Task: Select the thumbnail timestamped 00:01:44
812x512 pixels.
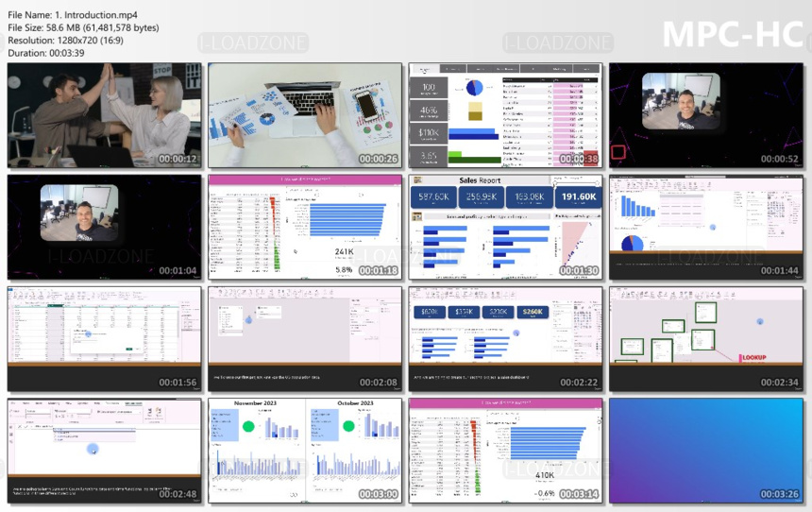Action: 706,227
